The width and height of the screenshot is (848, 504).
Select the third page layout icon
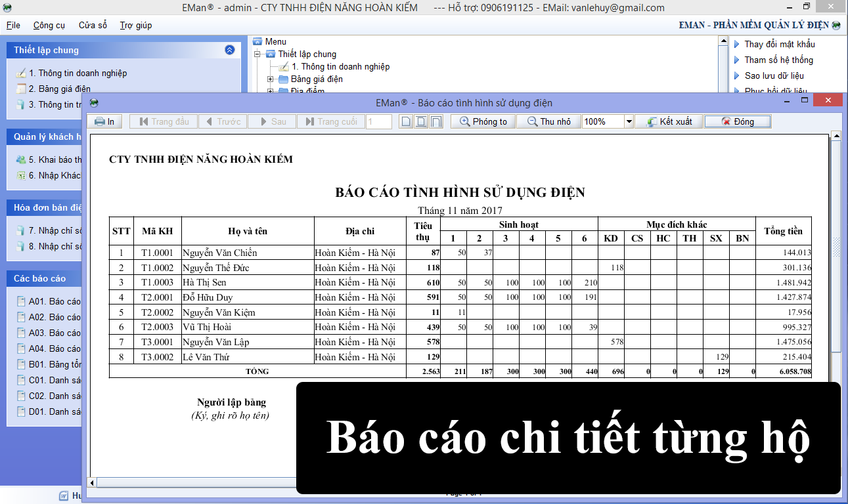(x=436, y=121)
